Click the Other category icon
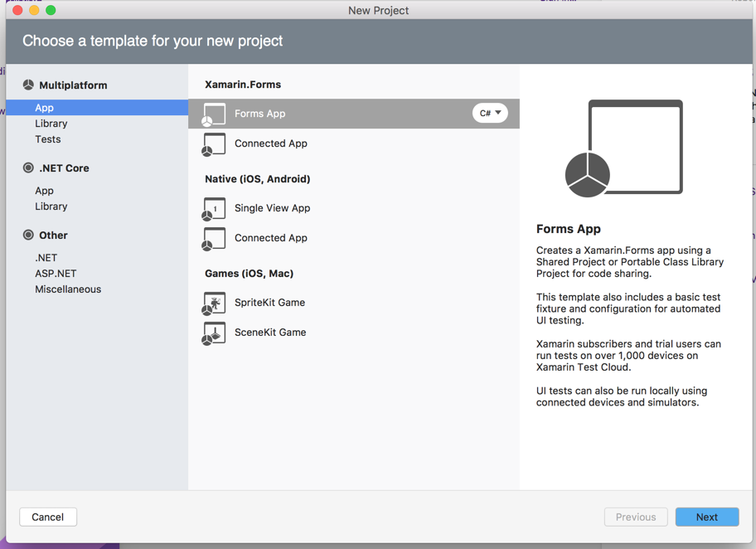The height and width of the screenshot is (549, 756). point(28,235)
